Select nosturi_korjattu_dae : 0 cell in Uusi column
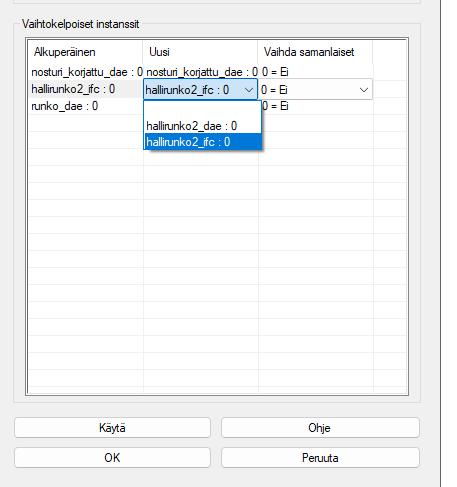 [201, 72]
